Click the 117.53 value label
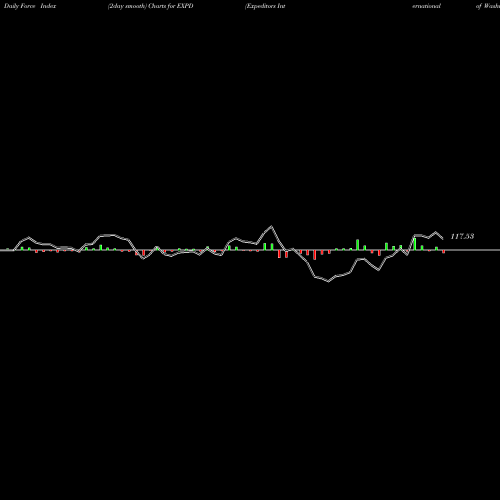500x500 pixels. 462,236
